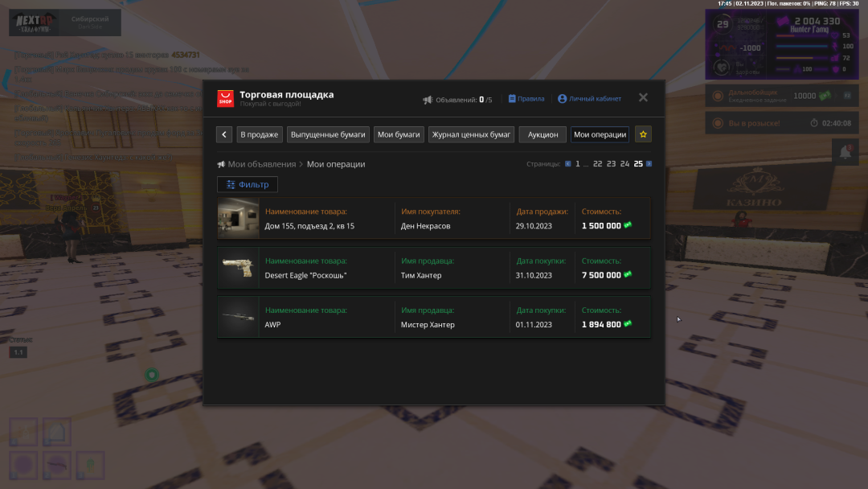
Task: Click purchase date 01.11.2023
Action: tap(534, 324)
